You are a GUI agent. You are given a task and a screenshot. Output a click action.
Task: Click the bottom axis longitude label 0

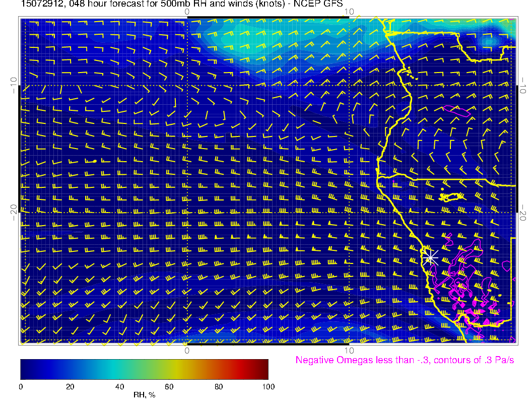click(x=186, y=350)
